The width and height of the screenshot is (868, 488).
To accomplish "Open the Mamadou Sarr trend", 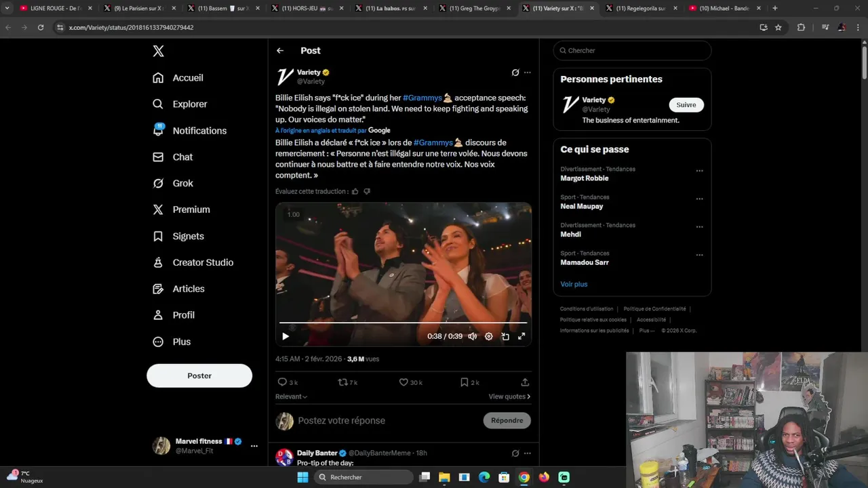I will [x=585, y=263].
